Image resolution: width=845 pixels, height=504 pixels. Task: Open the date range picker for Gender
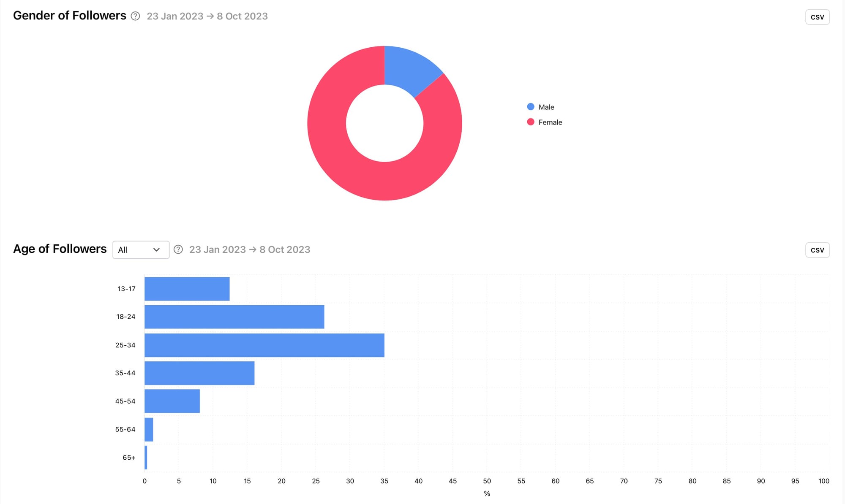point(206,16)
